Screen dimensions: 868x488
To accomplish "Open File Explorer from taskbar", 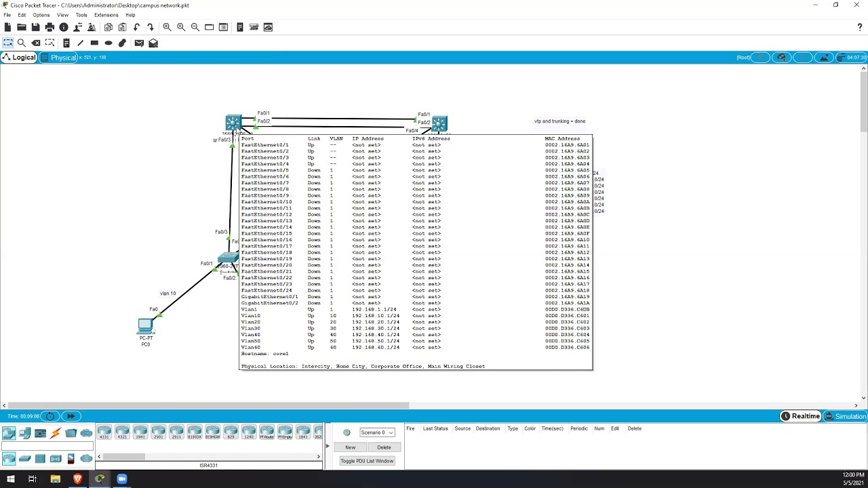I will [55, 479].
